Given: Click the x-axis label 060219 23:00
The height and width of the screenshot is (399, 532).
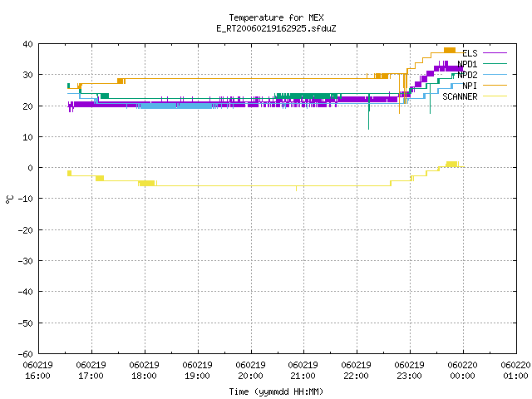Looking at the screenshot, I should click(x=409, y=371).
